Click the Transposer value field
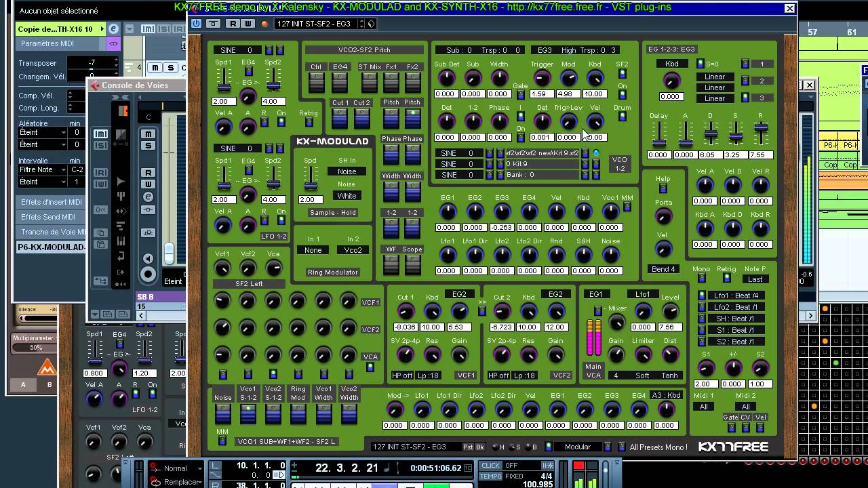Screen dimensions: 868x488 [92, 62]
